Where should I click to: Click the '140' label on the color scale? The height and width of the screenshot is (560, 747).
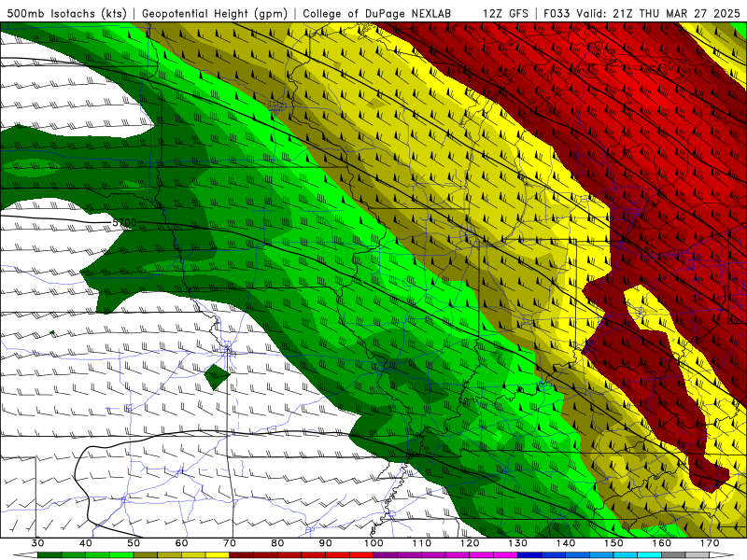tap(566, 543)
